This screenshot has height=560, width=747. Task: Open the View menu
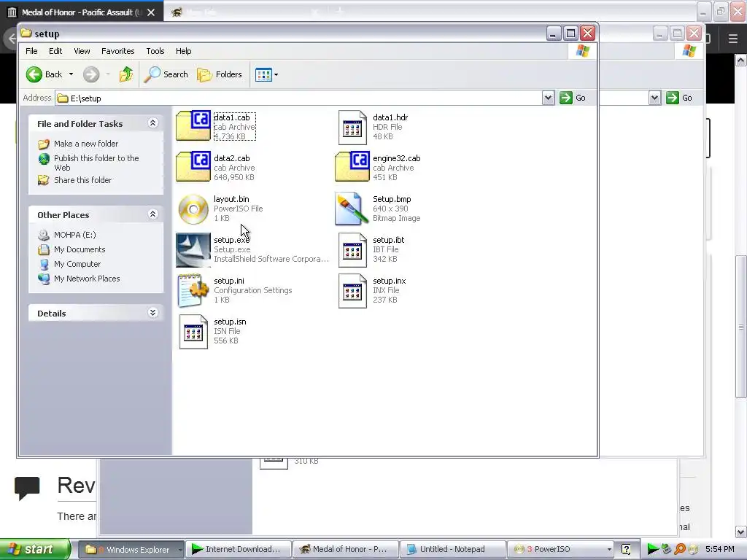click(x=82, y=51)
